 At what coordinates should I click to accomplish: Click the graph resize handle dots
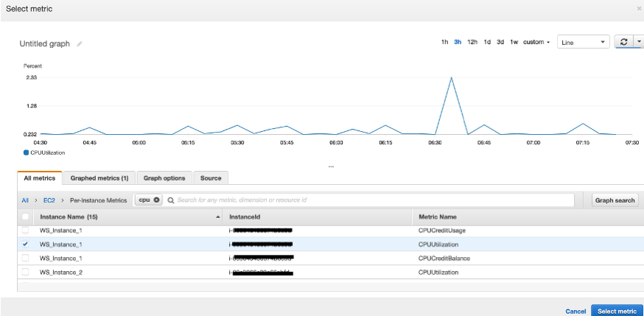click(331, 166)
